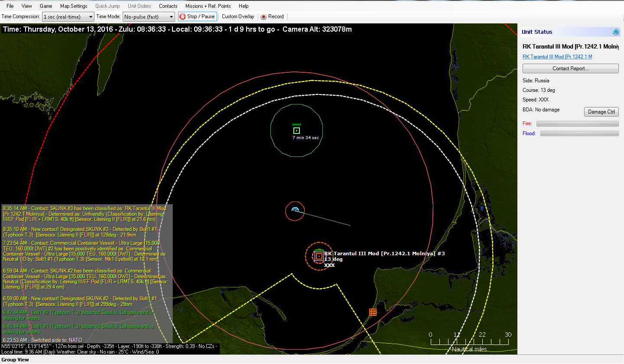
Task: Click the 6:59:04 AM SKUNK #2 classified message
Action: (84, 279)
